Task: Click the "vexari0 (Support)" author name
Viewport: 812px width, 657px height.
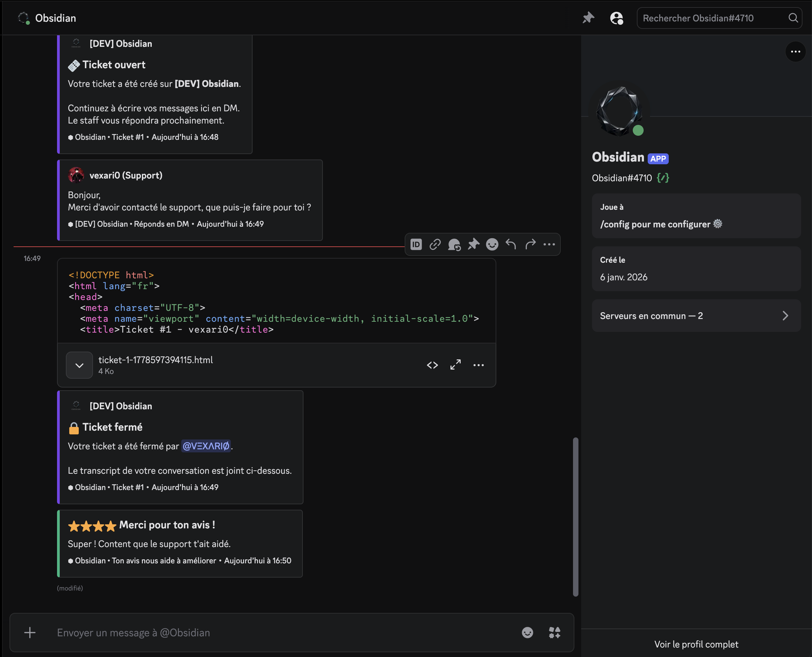Action: (x=126, y=175)
